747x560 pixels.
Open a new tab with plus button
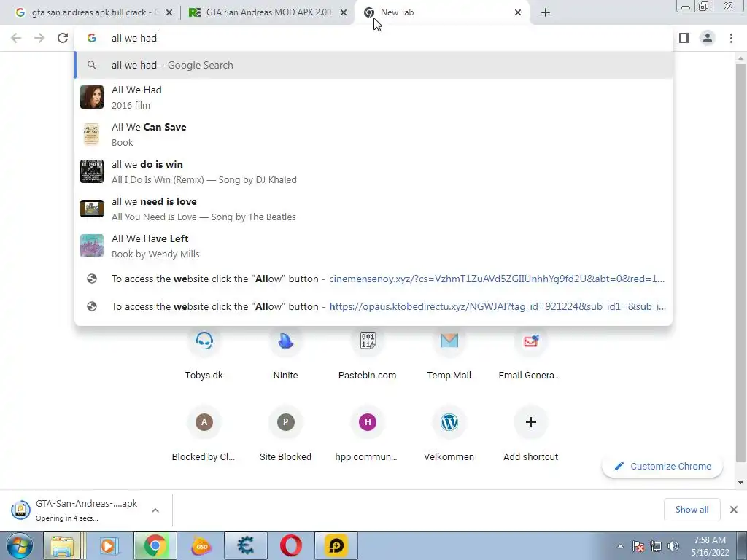pyautogui.click(x=546, y=12)
